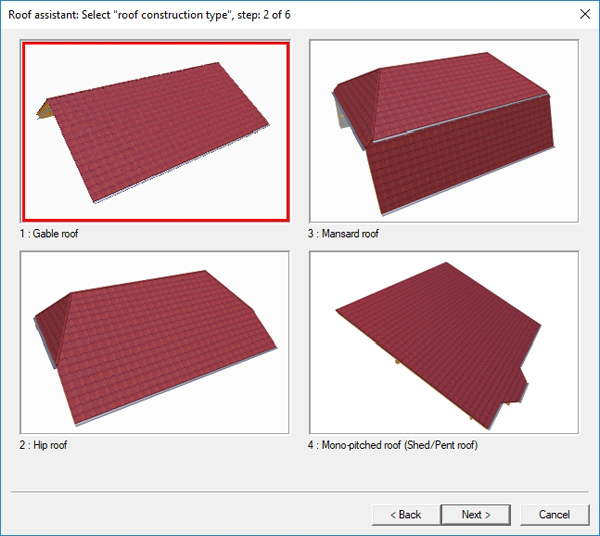Click the "2 : Hip roof" caption
Viewport: 600px width, 536px height.
45,445
